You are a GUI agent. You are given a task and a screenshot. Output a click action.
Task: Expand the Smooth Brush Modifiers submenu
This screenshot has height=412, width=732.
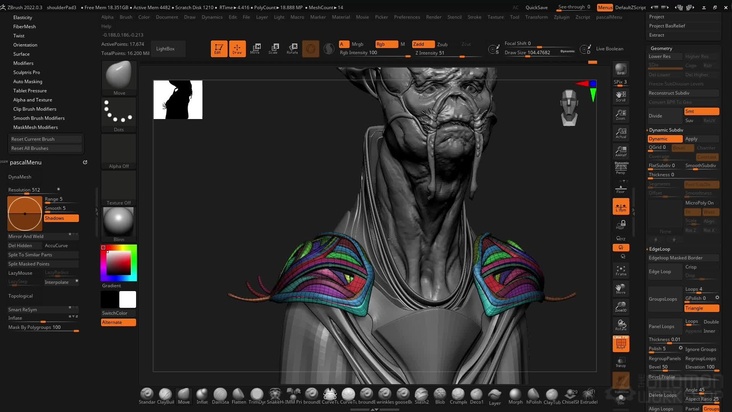click(39, 118)
